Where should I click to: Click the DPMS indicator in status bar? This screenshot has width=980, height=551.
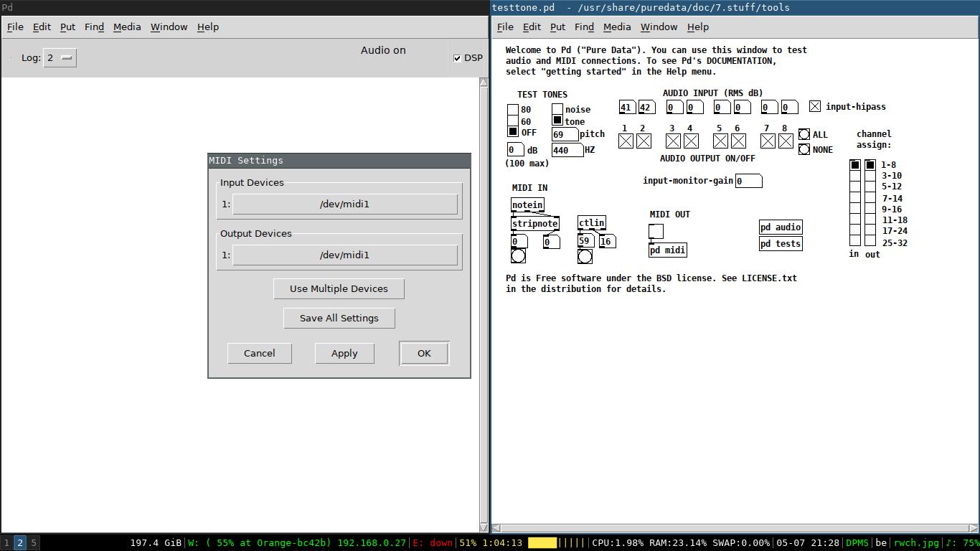coord(857,543)
